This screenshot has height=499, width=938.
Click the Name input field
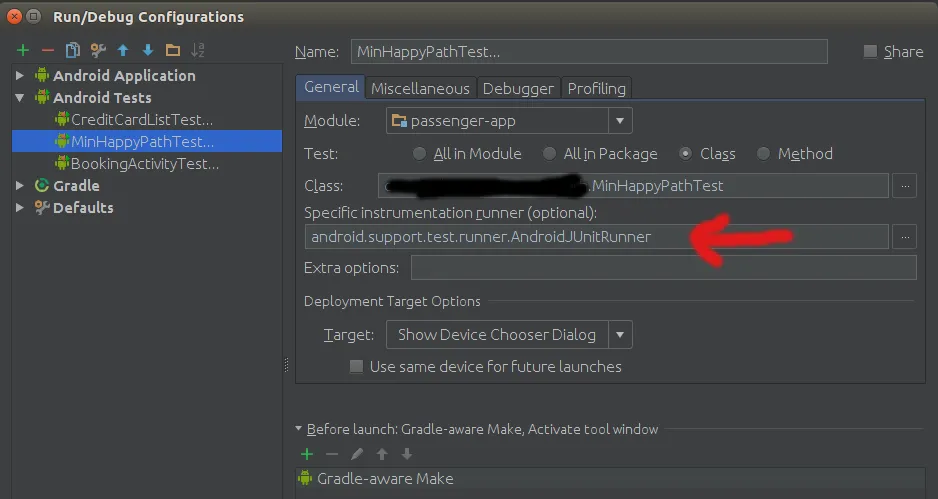tap(589, 51)
